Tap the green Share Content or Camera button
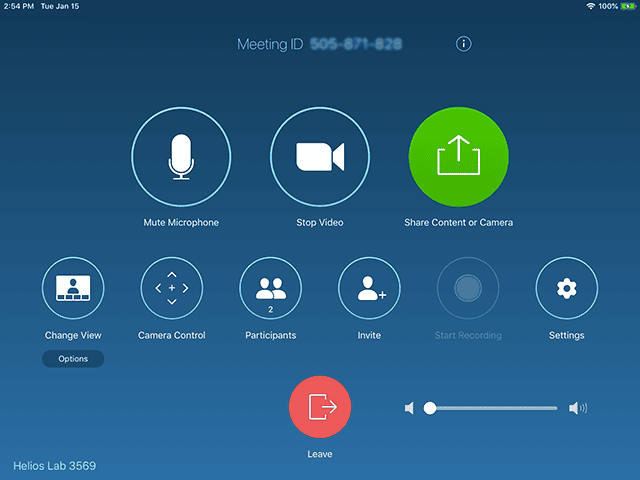This screenshot has height=480, width=640. pyautogui.click(x=458, y=157)
